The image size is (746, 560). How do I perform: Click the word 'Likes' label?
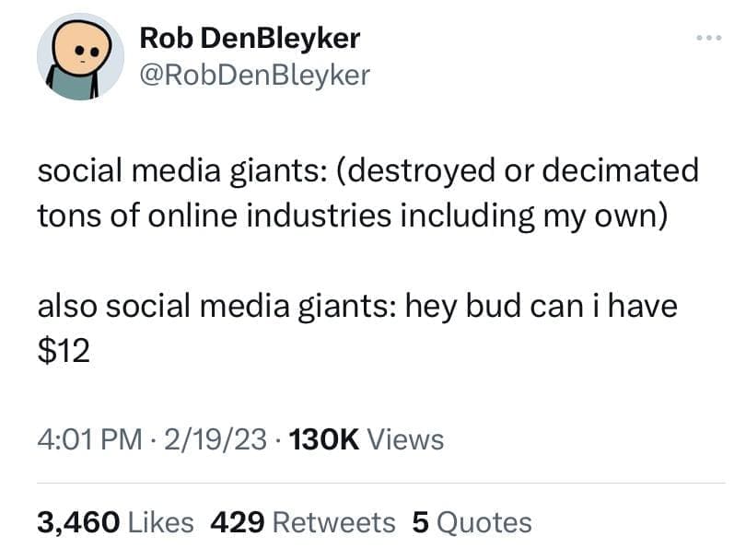[160, 522]
